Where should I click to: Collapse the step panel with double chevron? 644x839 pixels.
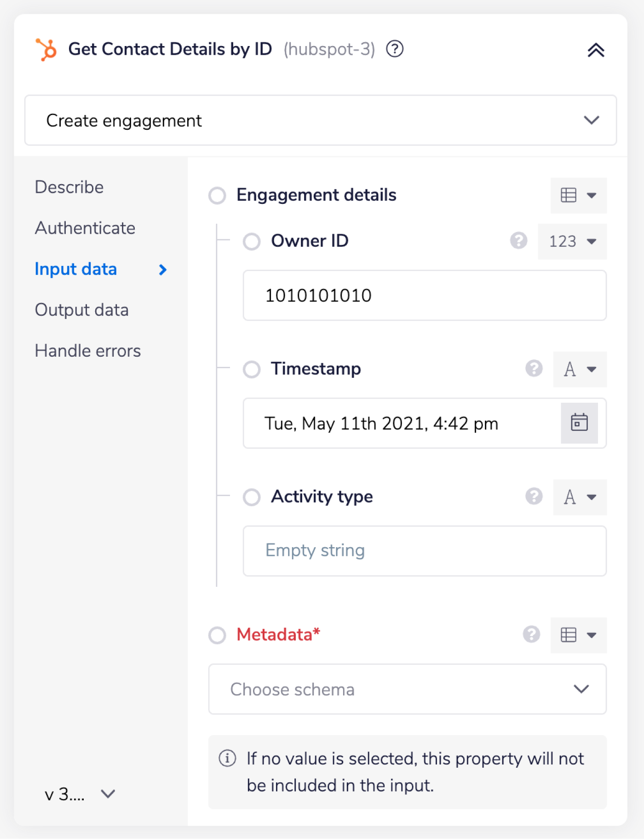tap(595, 50)
